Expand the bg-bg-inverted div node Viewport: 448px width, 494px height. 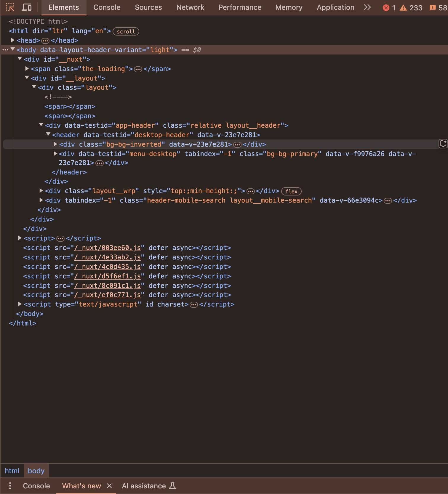point(55,144)
